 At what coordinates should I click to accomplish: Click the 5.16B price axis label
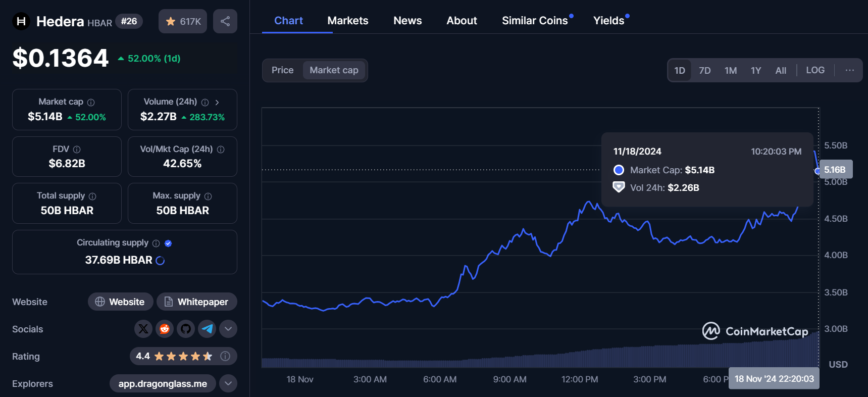tap(835, 170)
